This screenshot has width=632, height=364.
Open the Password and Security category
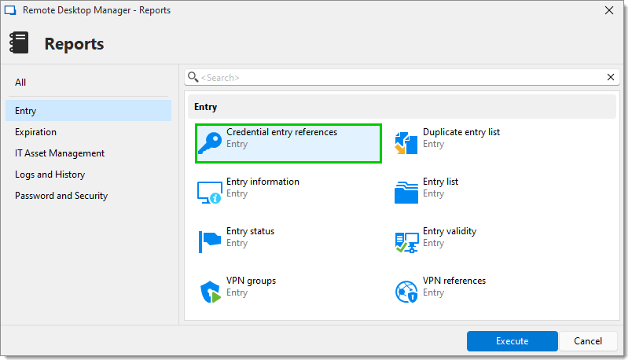tap(88, 196)
